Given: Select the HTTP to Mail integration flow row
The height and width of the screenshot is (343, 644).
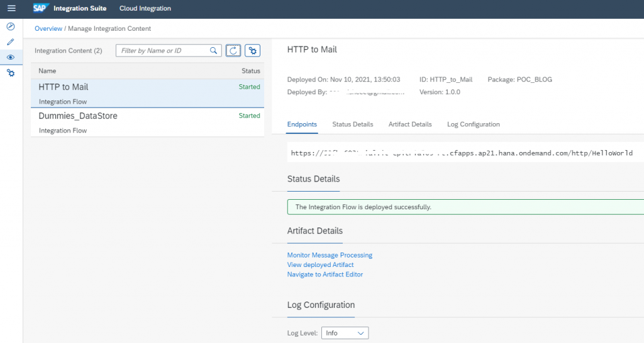Looking at the screenshot, I should [147, 94].
